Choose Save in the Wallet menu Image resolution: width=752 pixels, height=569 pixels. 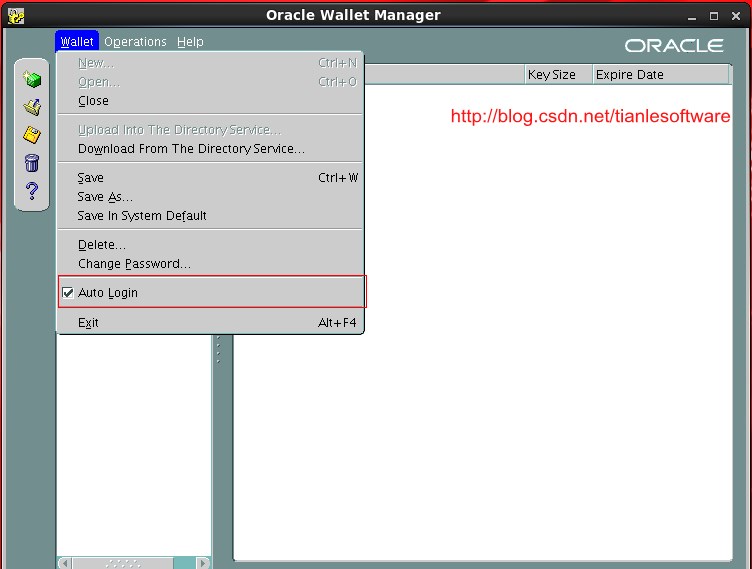(210, 178)
